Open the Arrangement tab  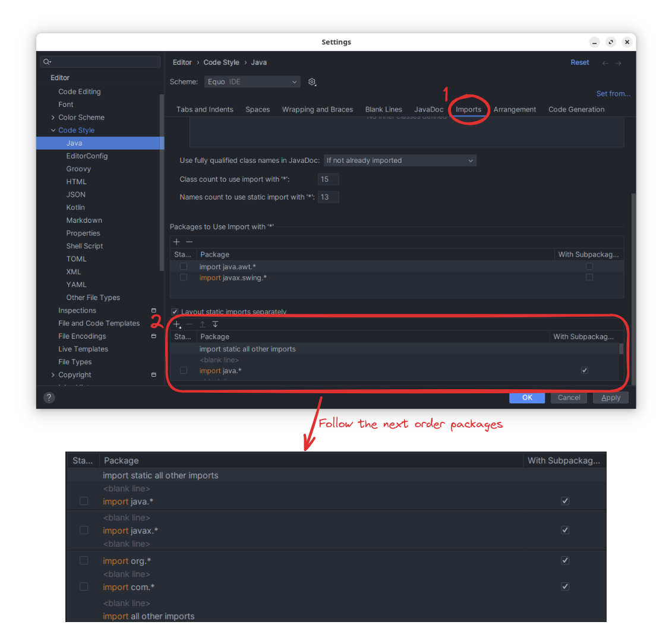click(515, 109)
